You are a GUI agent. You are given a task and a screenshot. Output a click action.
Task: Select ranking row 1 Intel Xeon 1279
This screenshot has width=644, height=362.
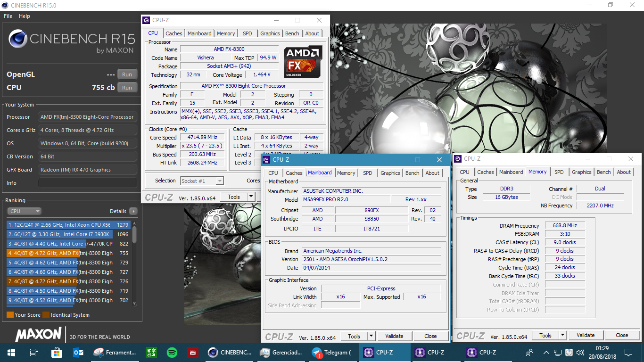[69, 225]
